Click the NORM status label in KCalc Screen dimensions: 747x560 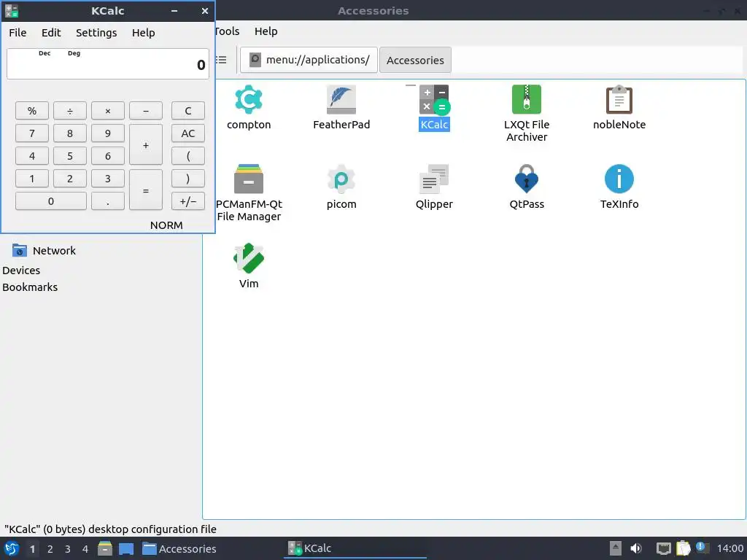166,225
